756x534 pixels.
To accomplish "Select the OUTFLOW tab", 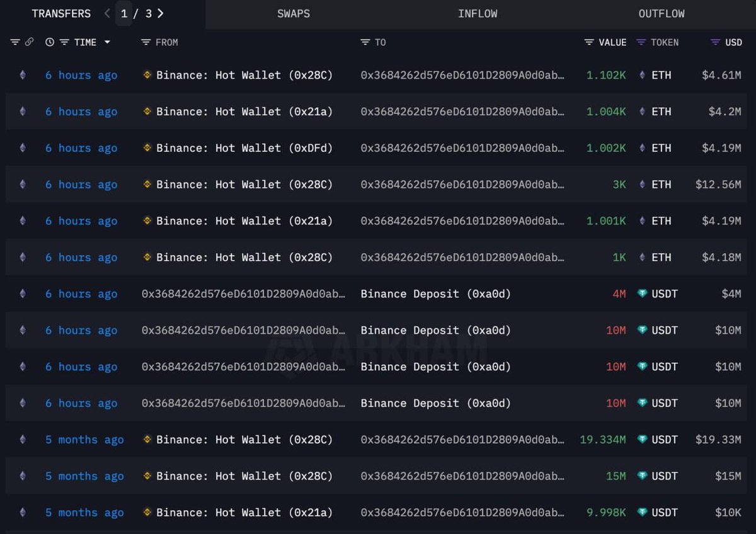I will pos(661,13).
